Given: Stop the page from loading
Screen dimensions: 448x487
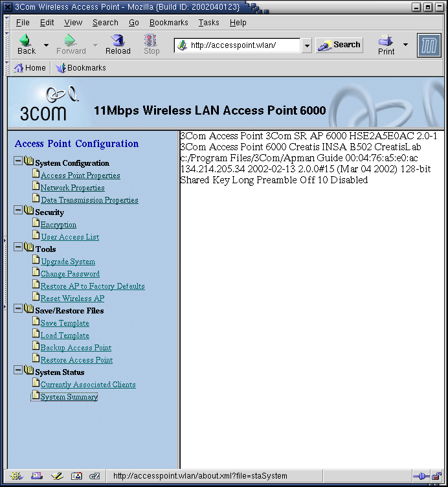Looking at the screenshot, I should point(151,45).
